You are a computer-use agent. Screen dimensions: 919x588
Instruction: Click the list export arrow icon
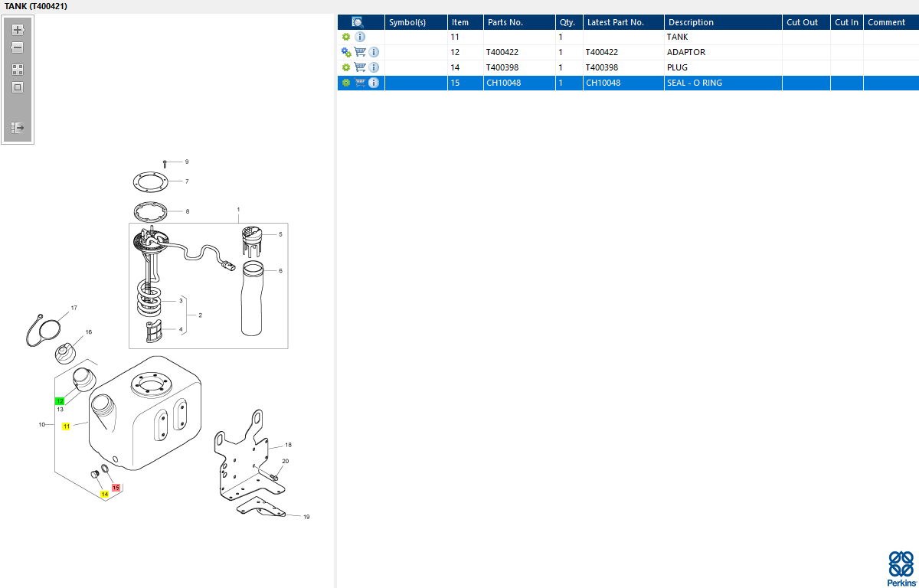point(18,128)
